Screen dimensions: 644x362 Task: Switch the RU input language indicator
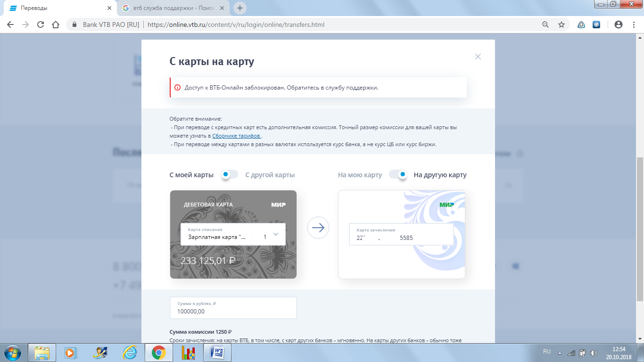[x=547, y=352]
